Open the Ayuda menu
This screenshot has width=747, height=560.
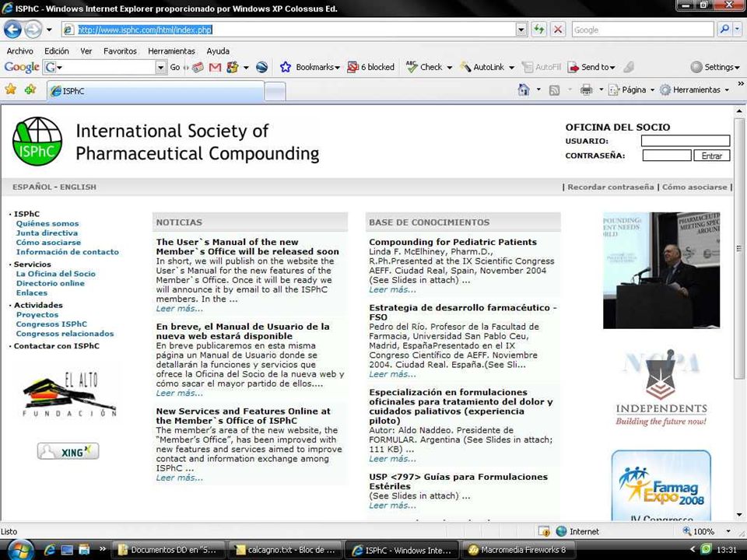pos(218,51)
